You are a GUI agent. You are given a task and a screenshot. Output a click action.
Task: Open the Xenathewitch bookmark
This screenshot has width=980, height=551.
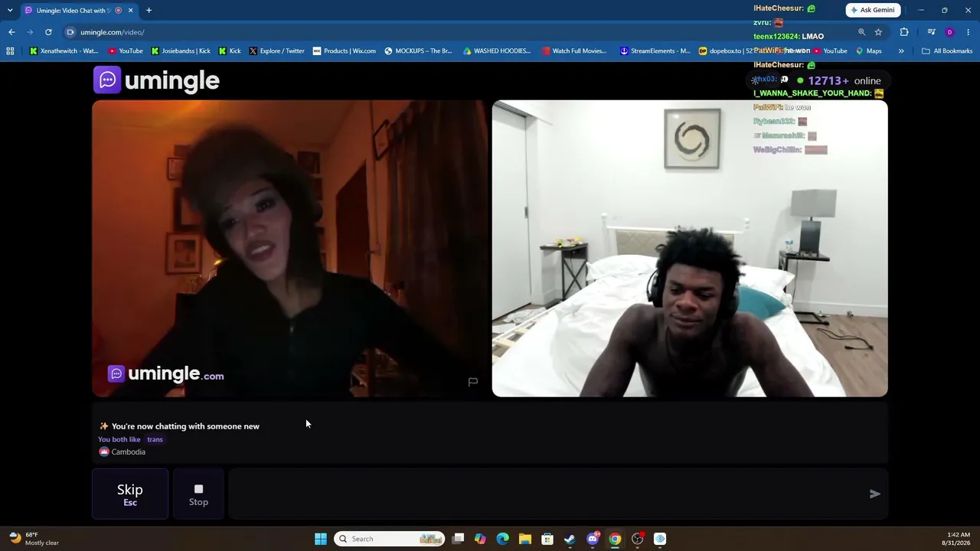pyautogui.click(x=64, y=51)
